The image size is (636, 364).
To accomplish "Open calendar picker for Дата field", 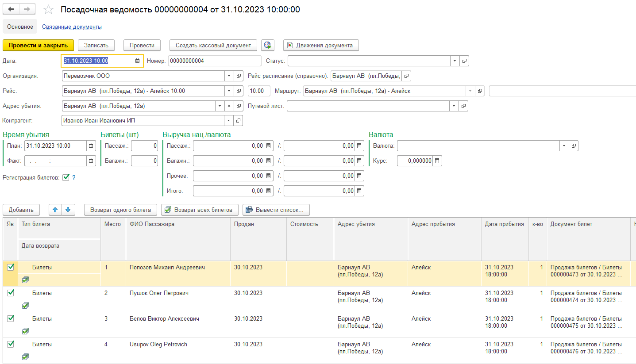I will point(138,61).
